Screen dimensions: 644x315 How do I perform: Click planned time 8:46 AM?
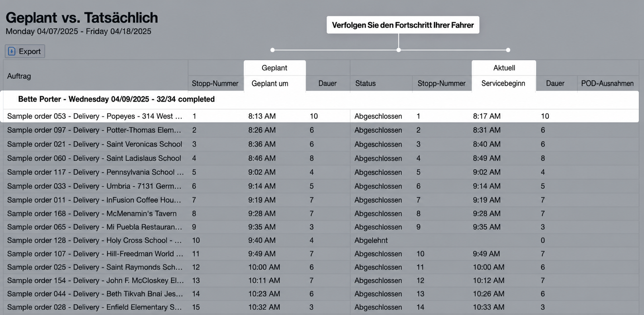point(262,158)
